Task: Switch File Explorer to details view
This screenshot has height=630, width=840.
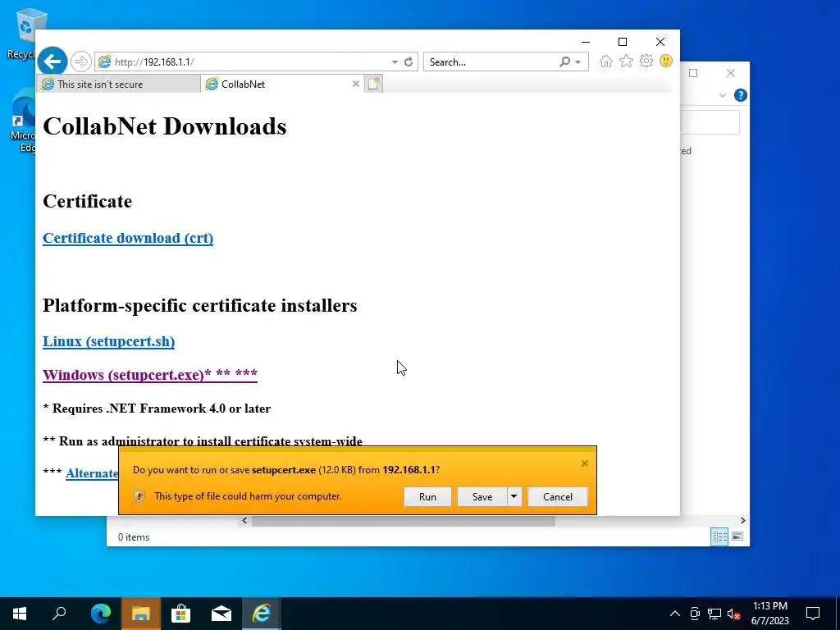Action: [719, 536]
